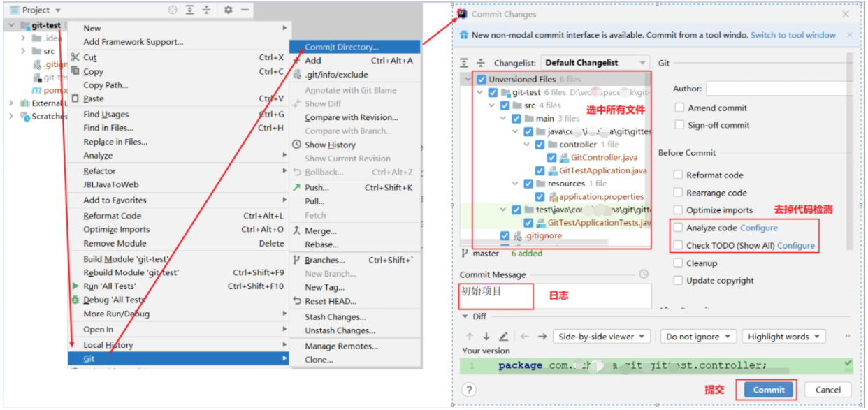The height and width of the screenshot is (410, 868).
Task: Collapse all in Commit Changes tree toolbar
Action: tap(480, 62)
